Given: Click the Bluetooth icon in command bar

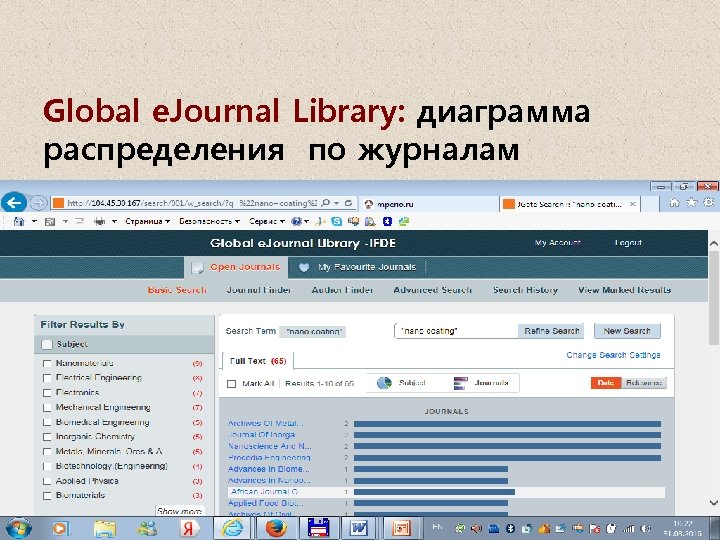Looking at the screenshot, I should (387, 221).
